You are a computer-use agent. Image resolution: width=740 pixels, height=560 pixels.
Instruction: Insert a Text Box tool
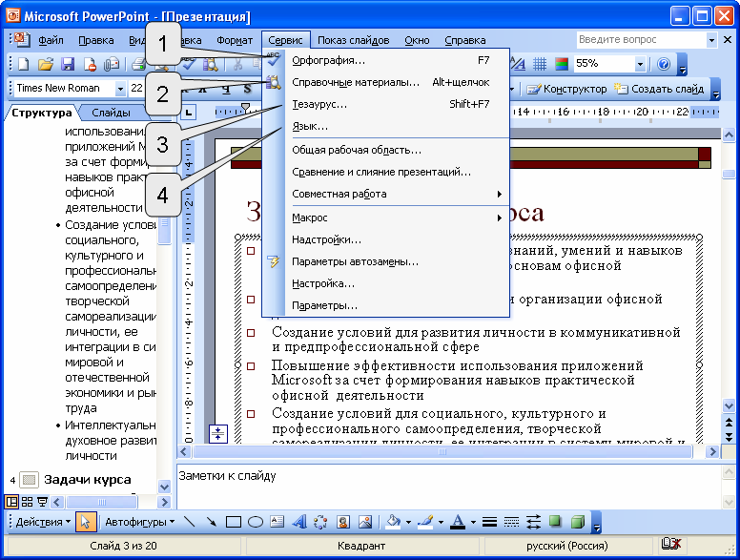click(277, 522)
